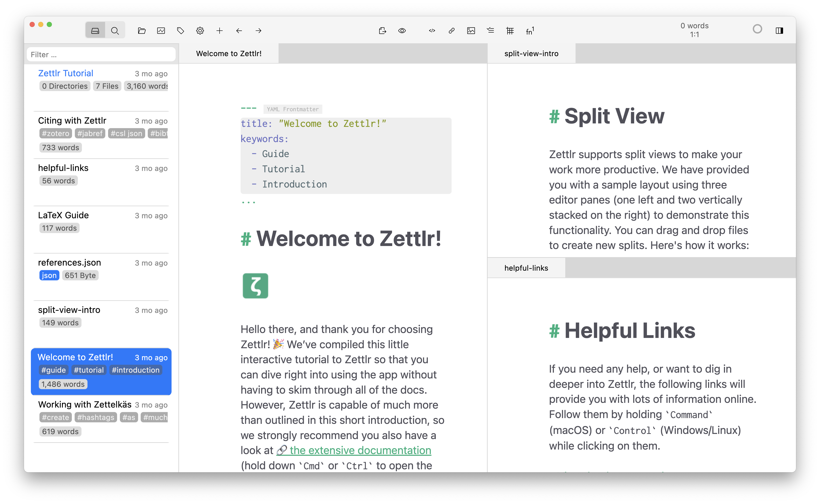Image resolution: width=820 pixels, height=504 pixels.
Task: Click the #csl json tag
Action: coord(126,133)
